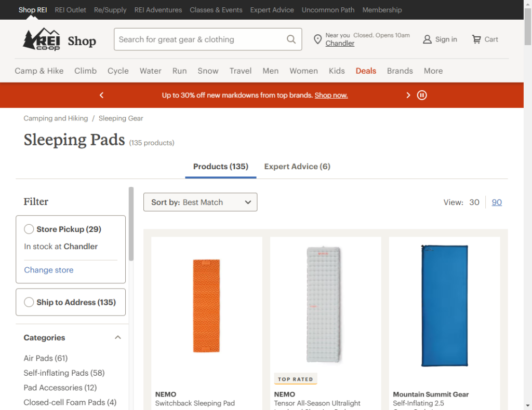Open the Cycle menu
Viewport: 532px width, 410px height.
click(x=118, y=71)
